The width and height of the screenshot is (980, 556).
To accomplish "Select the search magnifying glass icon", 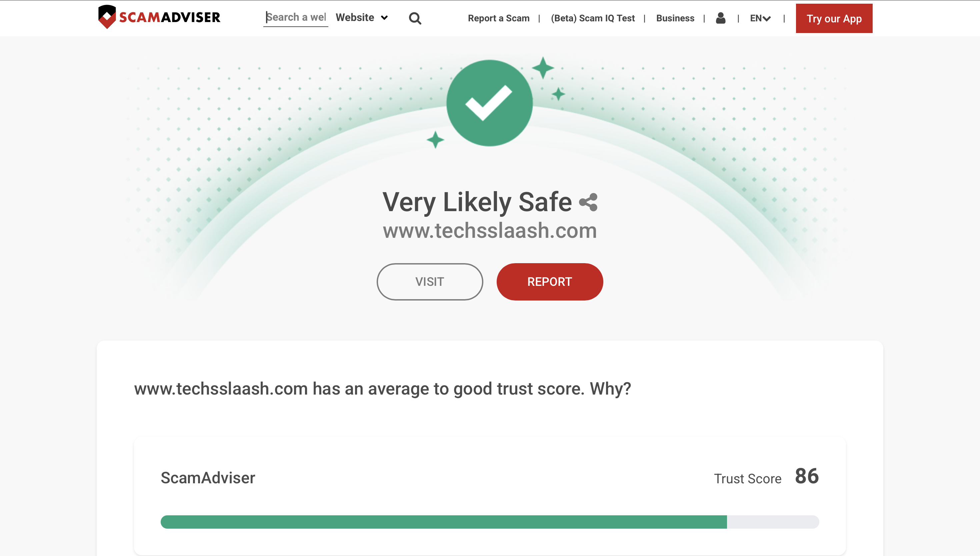I will click(x=415, y=18).
